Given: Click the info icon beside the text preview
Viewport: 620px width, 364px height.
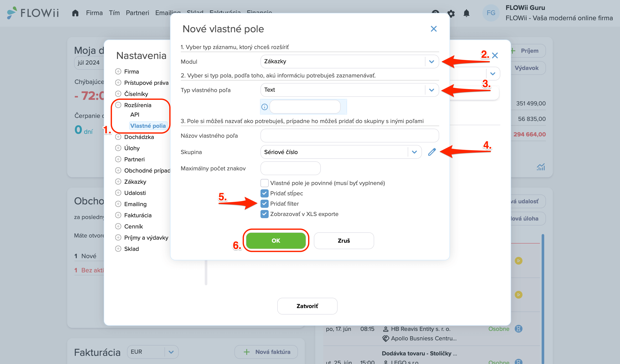Looking at the screenshot, I should 265,107.
